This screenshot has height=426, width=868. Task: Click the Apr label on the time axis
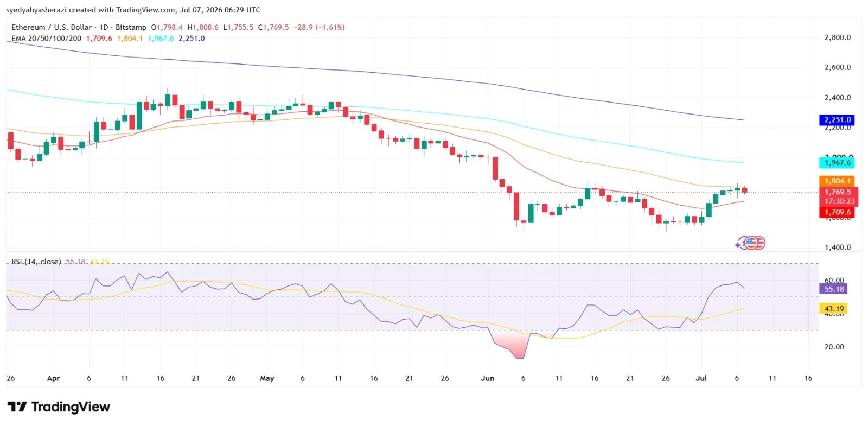[53, 378]
